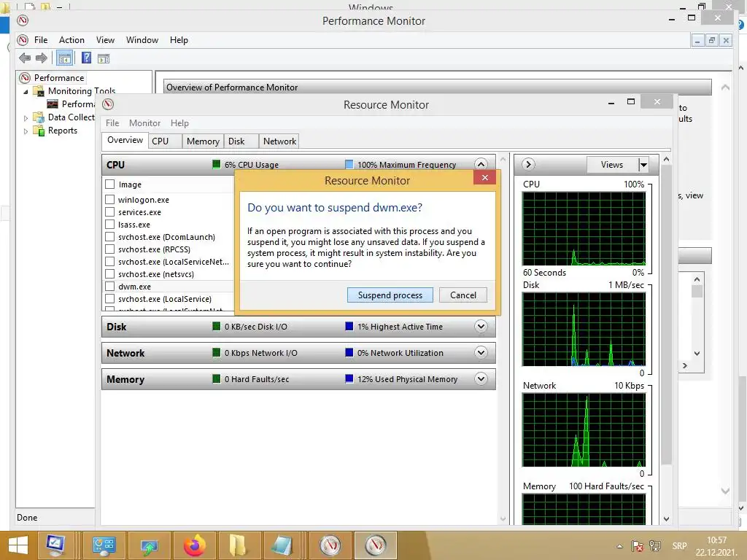Check winlogon.exe process checkbox
The image size is (747, 560).
pos(110,200)
